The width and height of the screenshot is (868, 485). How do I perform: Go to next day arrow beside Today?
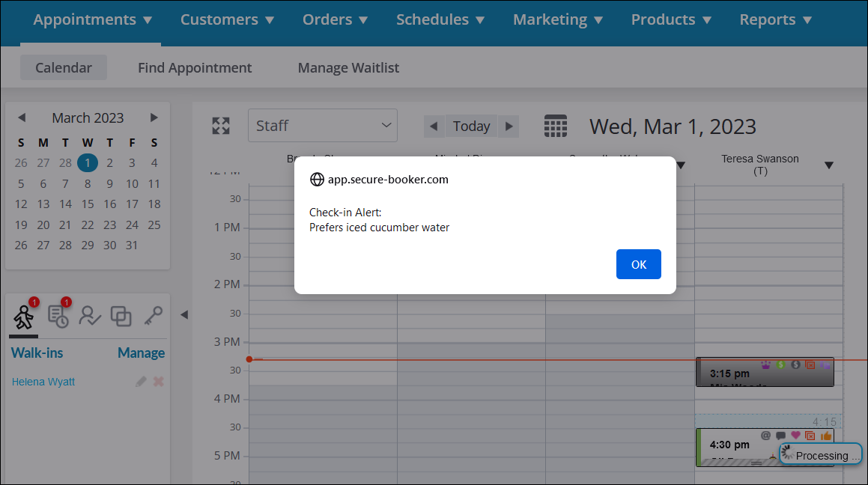tap(509, 126)
